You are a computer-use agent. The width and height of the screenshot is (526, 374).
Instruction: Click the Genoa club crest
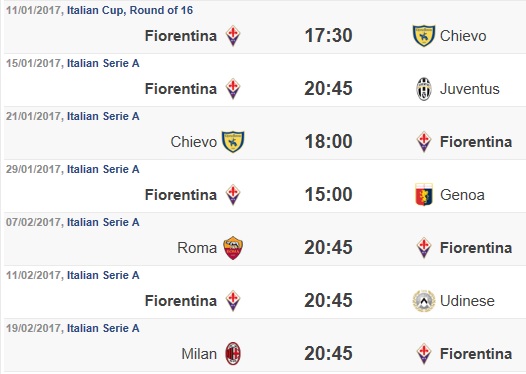(424, 195)
